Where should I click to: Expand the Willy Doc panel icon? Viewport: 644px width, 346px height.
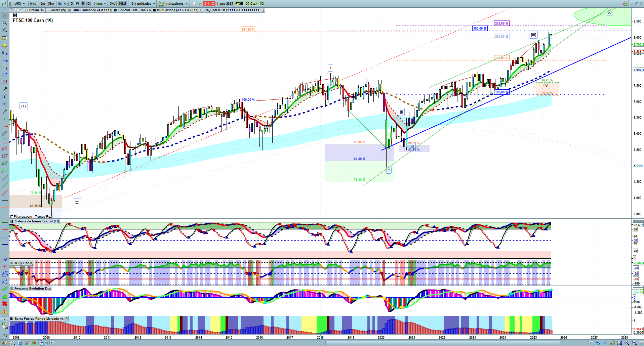click(12, 263)
